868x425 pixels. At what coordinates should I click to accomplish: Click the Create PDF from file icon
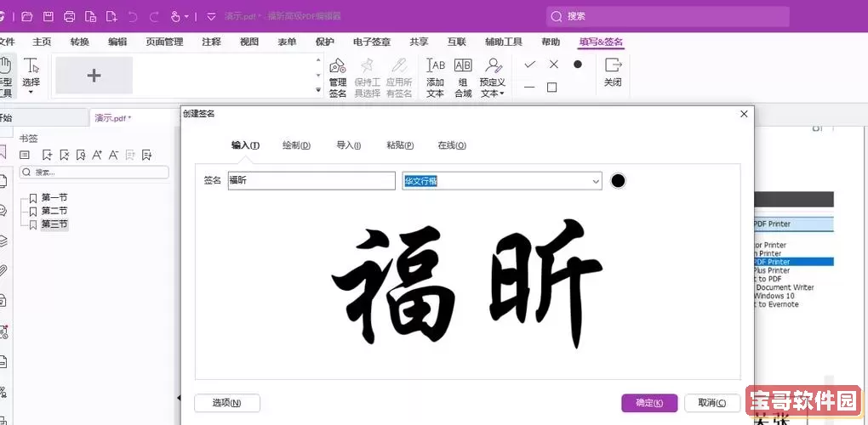pos(91,17)
